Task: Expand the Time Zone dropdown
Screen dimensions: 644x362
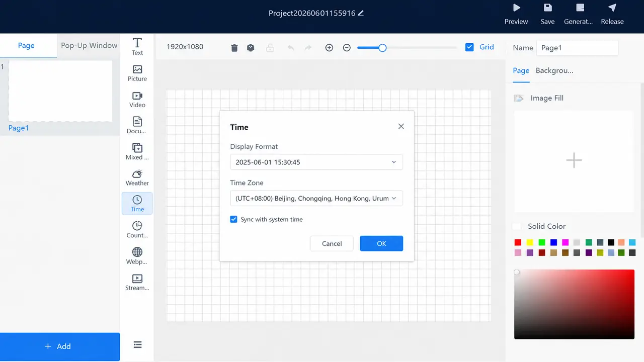Action: 316,198
